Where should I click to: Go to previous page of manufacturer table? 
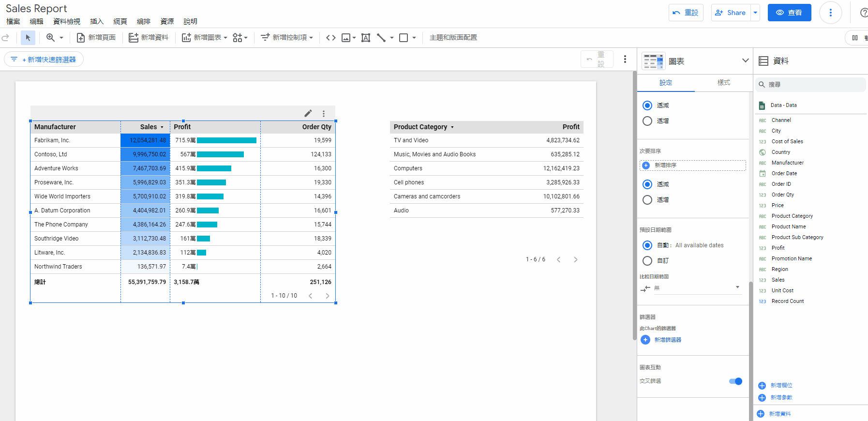click(311, 296)
